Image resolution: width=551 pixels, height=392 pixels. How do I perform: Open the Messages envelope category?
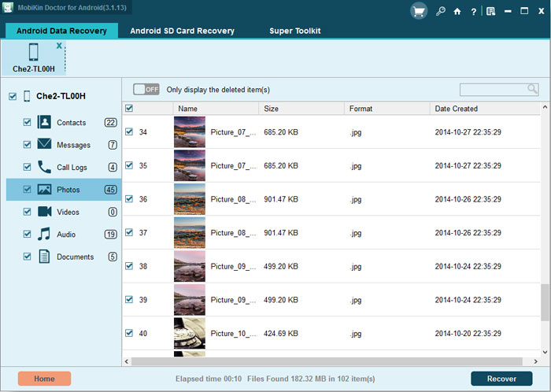pos(44,144)
